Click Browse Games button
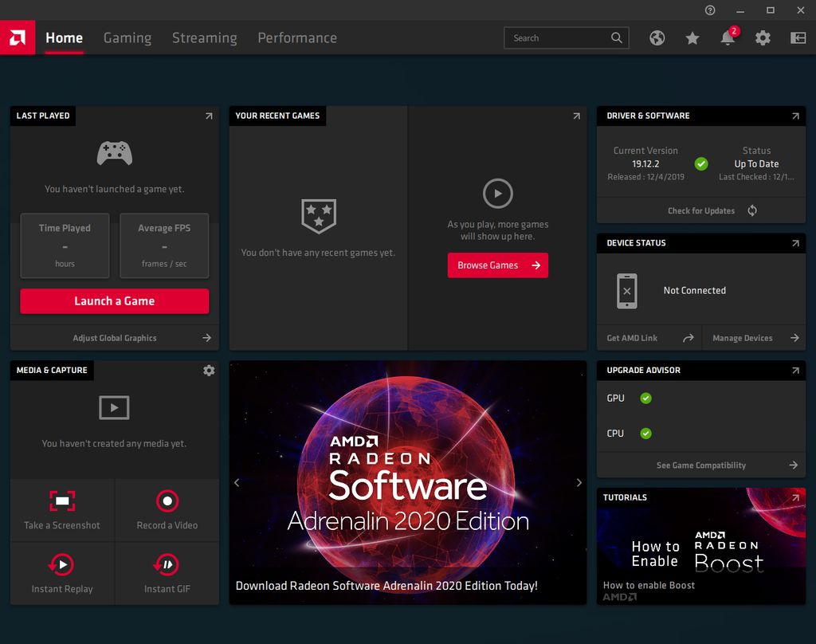This screenshot has height=644, width=816. coord(497,265)
